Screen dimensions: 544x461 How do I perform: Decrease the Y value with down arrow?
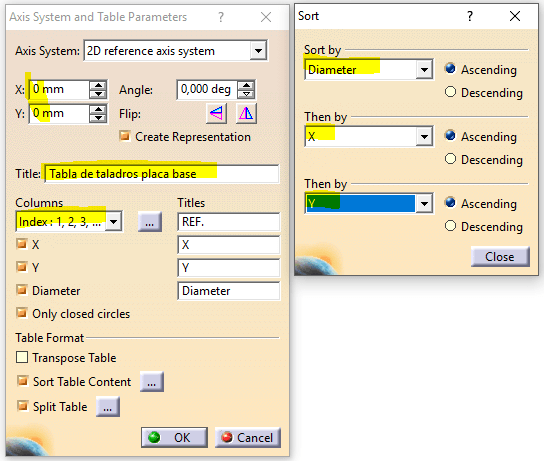(98, 118)
